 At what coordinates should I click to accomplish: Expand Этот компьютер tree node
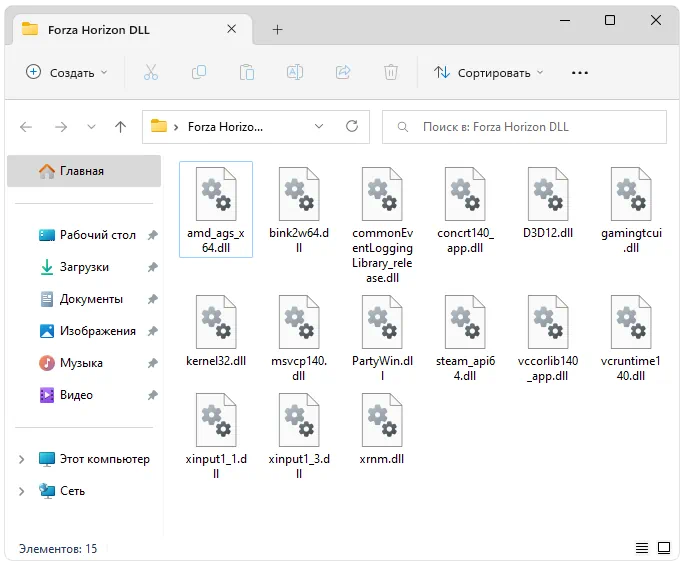click(21, 459)
